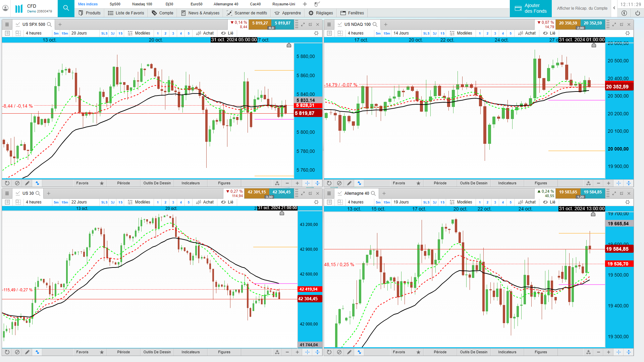
Task: Click the search magnifier in top bar
Action: tap(66, 8)
